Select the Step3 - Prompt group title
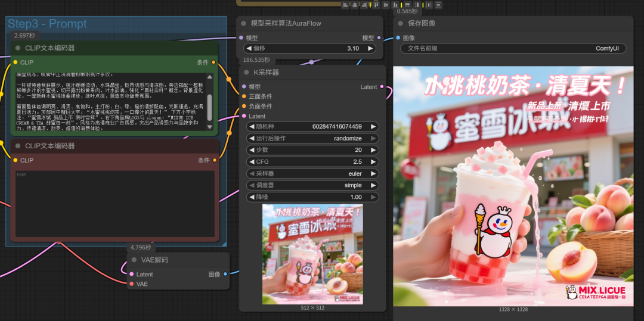This screenshot has width=644, height=321. 47,24
